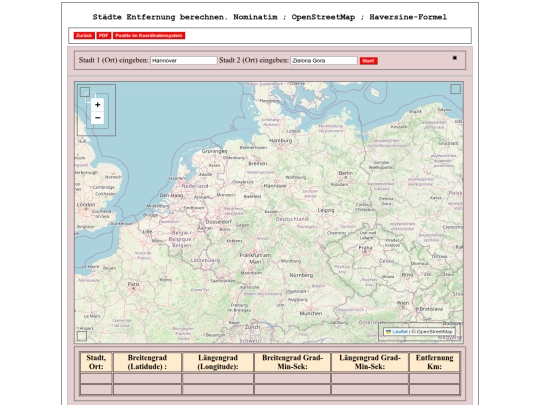Click the Breitengrad Grad-Min-Sek header
This screenshot has height=405, width=540.
click(x=292, y=362)
